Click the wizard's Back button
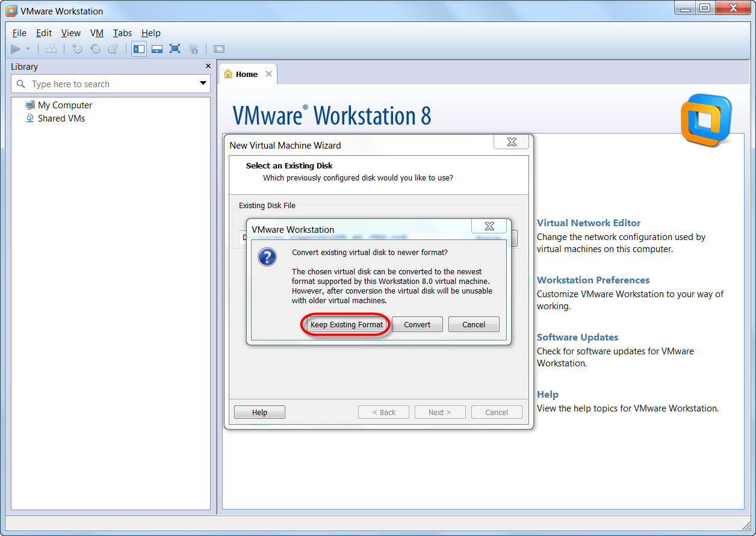 [x=383, y=413]
